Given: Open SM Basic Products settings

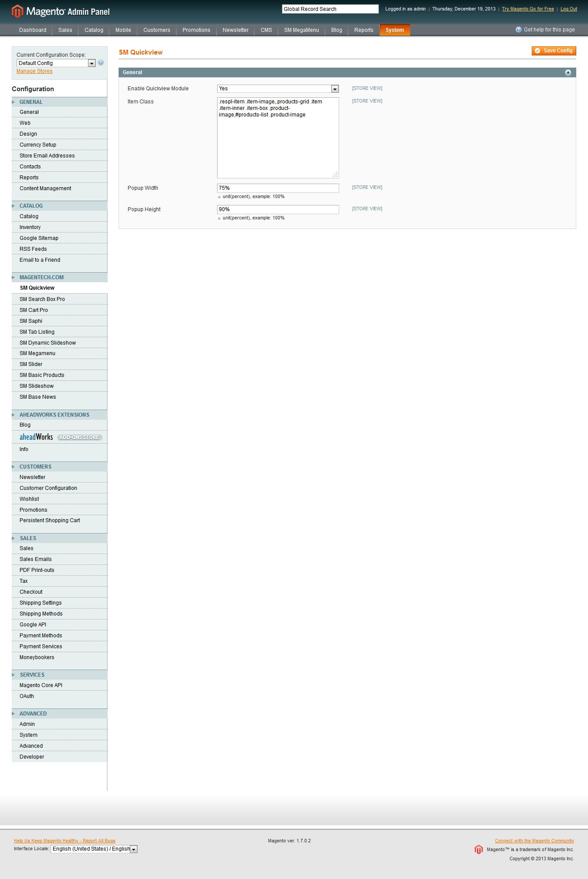Looking at the screenshot, I should point(59,375).
